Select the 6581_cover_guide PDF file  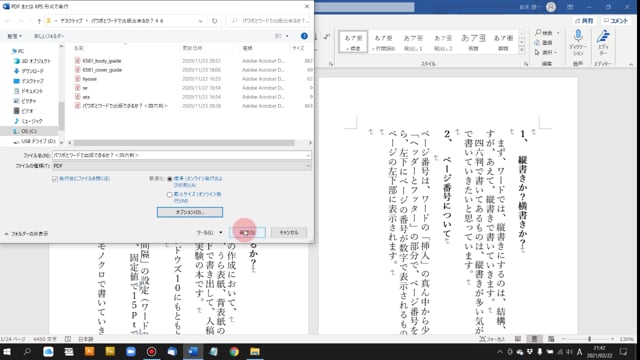point(102,70)
